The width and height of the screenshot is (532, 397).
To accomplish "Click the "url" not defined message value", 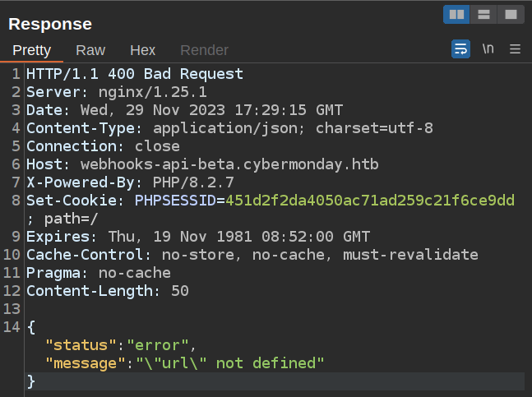I will (x=230, y=362).
